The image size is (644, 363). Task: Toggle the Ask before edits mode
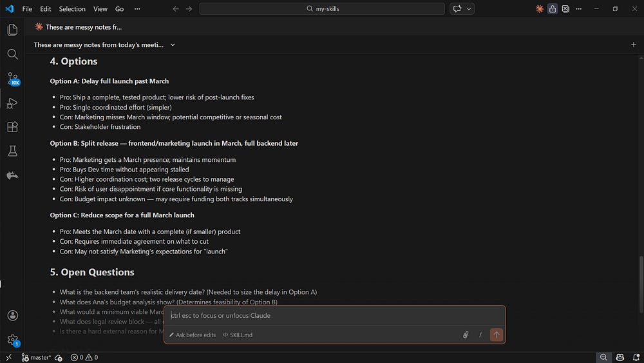tap(192, 335)
